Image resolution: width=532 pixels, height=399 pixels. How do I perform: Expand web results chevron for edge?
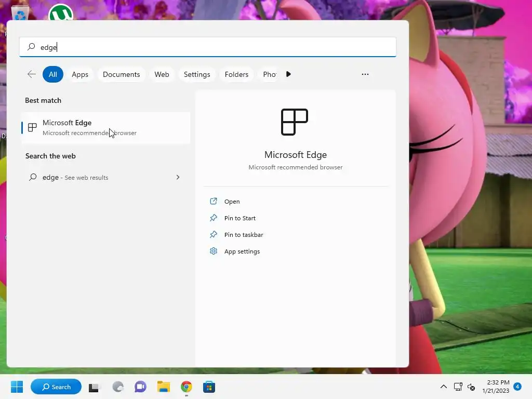(178, 177)
